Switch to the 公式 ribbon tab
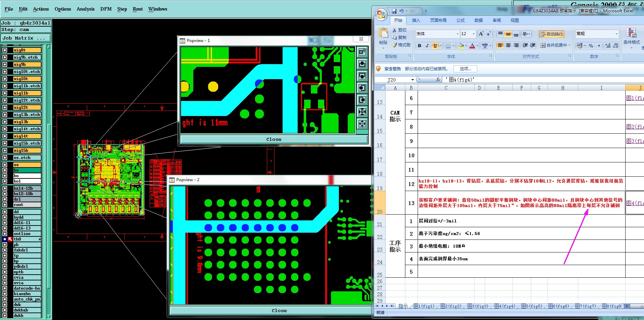This screenshot has height=320, width=644. point(461,20)
